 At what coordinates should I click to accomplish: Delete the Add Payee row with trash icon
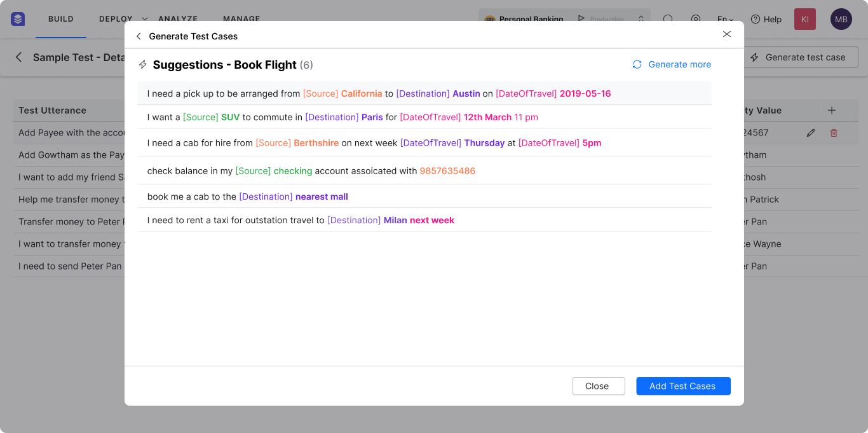834,133
